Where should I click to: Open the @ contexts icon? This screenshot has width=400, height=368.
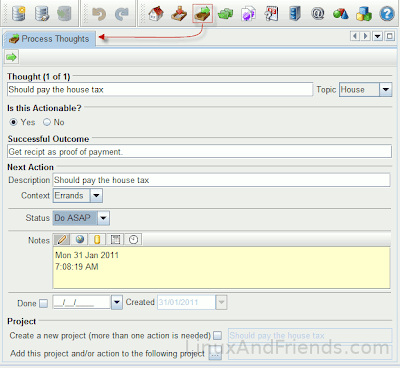(x=318, y=14)
